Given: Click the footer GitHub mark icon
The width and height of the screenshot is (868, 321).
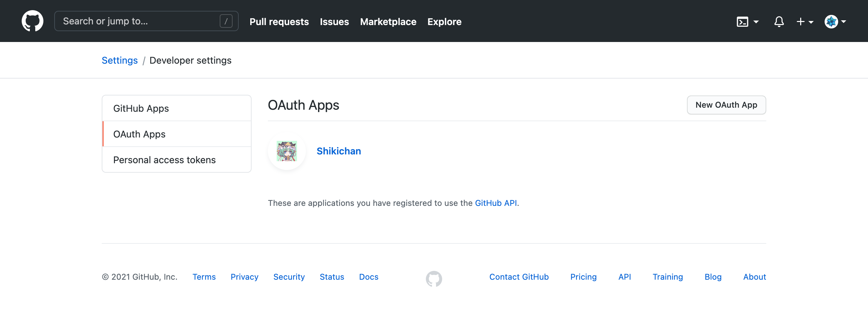Looking at the screenshot, I should coord(434,279).
